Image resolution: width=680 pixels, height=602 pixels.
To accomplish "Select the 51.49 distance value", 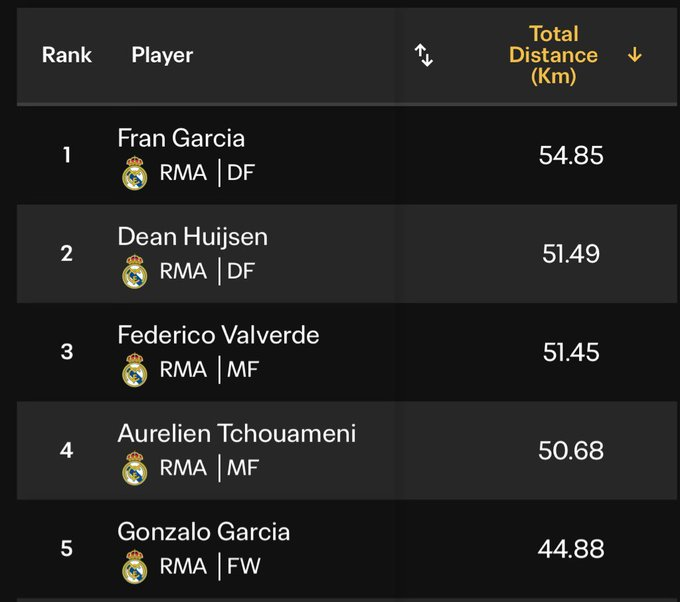I will [571, 254].
